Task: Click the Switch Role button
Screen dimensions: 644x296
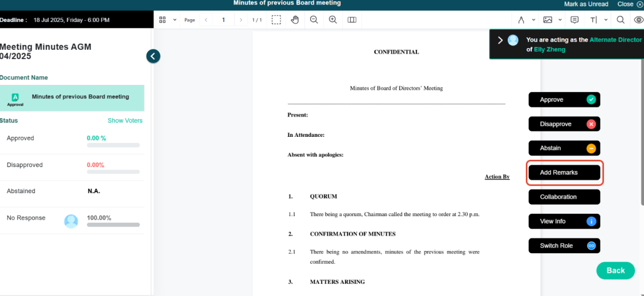Action: (564, 246)
